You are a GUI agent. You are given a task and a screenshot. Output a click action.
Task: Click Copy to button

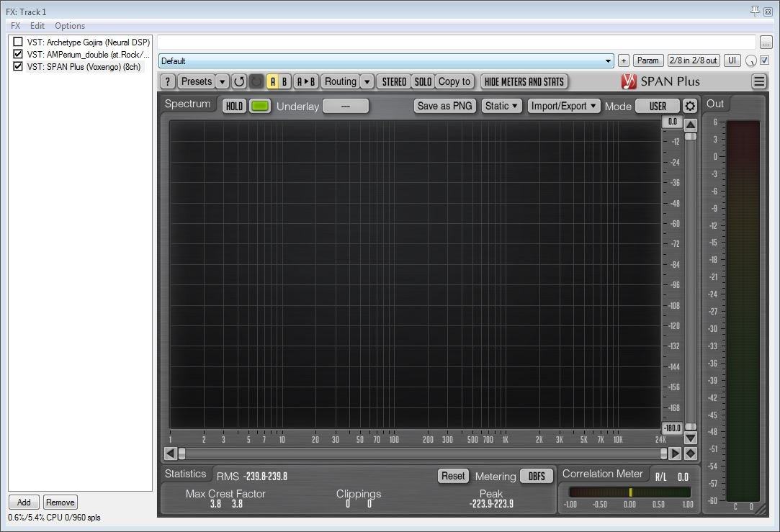click(x=454, y=81)
